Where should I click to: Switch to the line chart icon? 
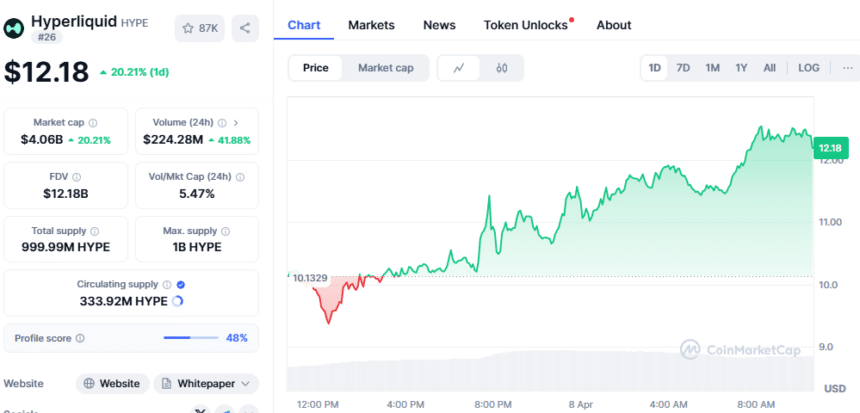click(x=459, y=68)
